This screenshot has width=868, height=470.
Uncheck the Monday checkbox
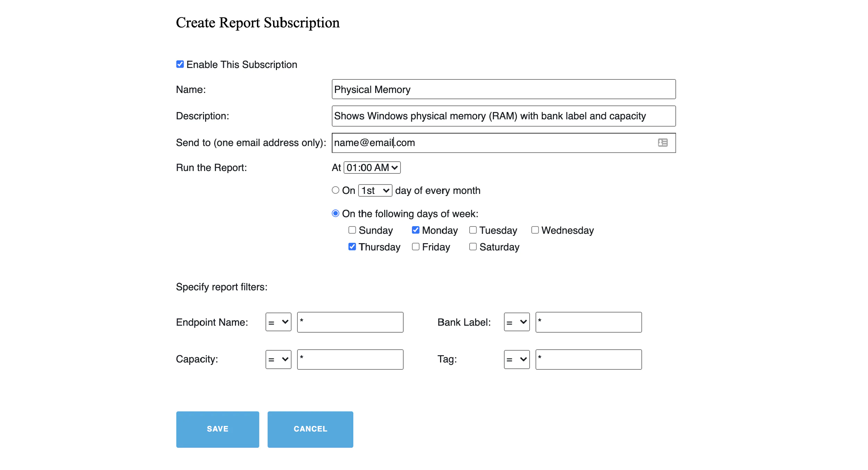coord(415,230)
